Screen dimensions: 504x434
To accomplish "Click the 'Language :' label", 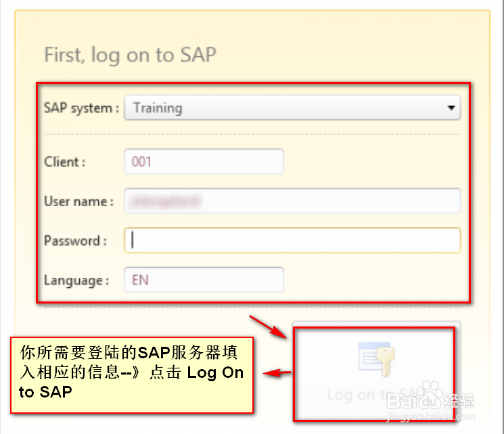I will pyautogui.click(x=77, y=281).
